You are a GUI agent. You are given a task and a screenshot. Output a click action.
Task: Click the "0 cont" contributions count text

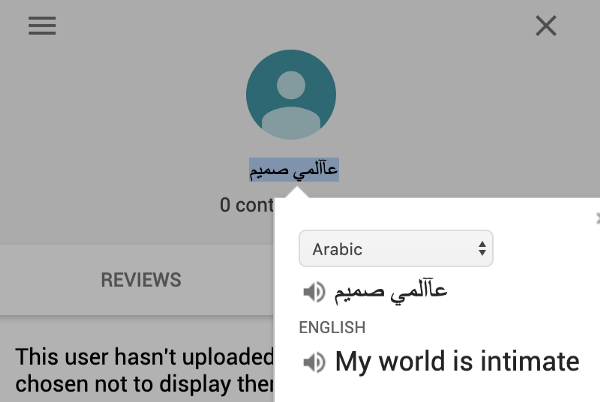247,205
